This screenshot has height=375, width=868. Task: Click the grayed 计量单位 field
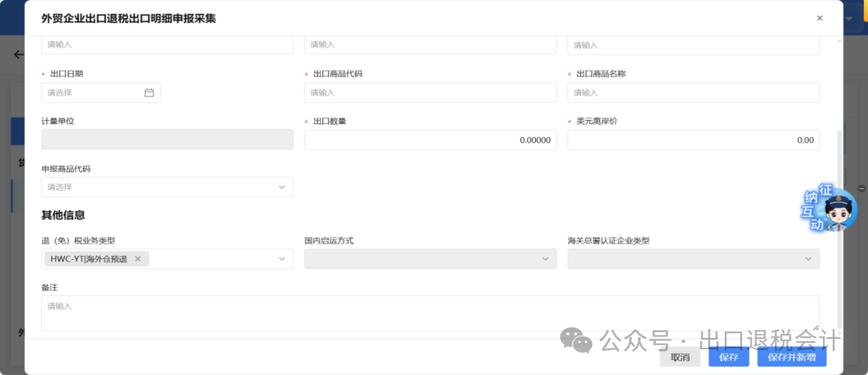tap(167, 140)
